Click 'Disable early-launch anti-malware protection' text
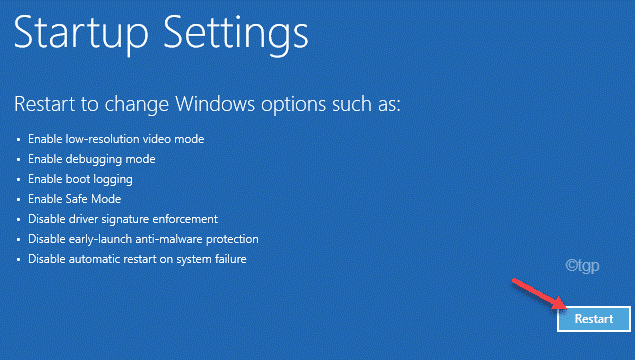Screen dimensions: 635x360 (143, 239)
